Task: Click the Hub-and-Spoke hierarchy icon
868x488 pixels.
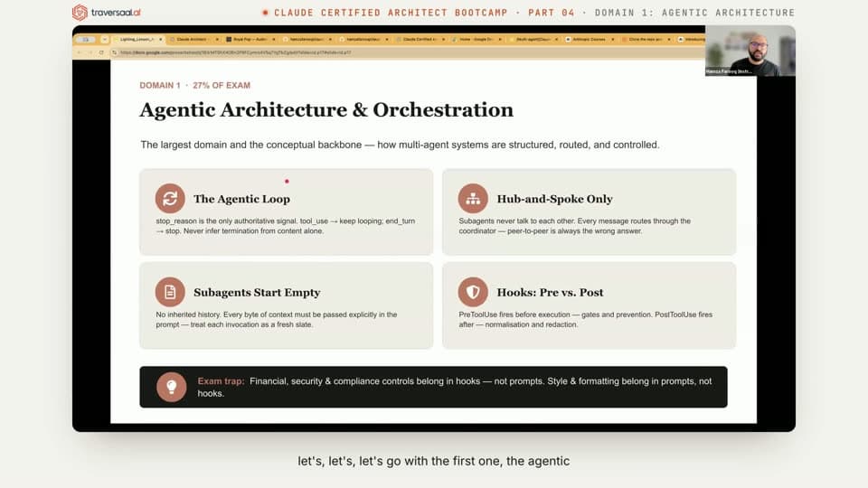Action: tap(473, 198)
